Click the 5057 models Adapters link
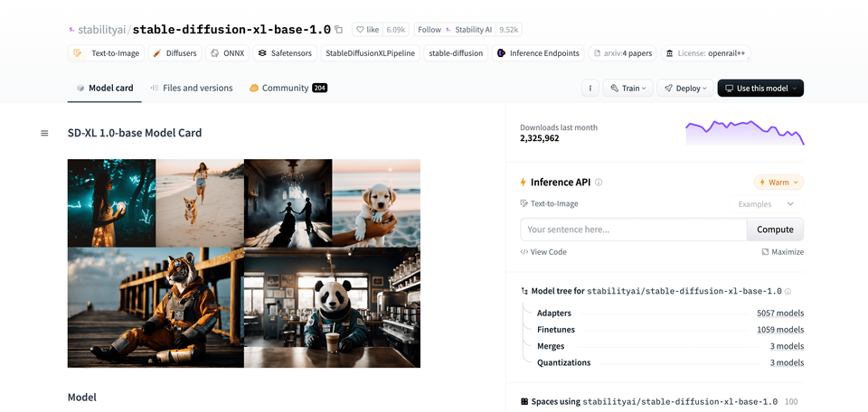The width and height of the screenshot is (868, 412). point(779,314)
